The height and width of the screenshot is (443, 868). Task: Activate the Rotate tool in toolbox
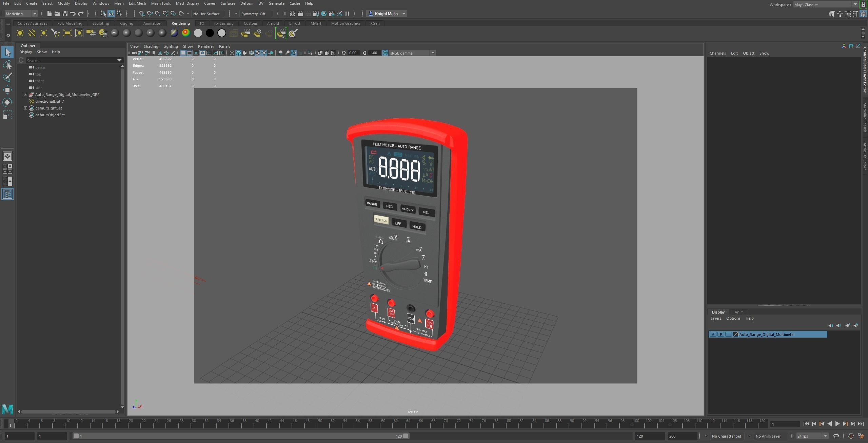coord(7,102)
